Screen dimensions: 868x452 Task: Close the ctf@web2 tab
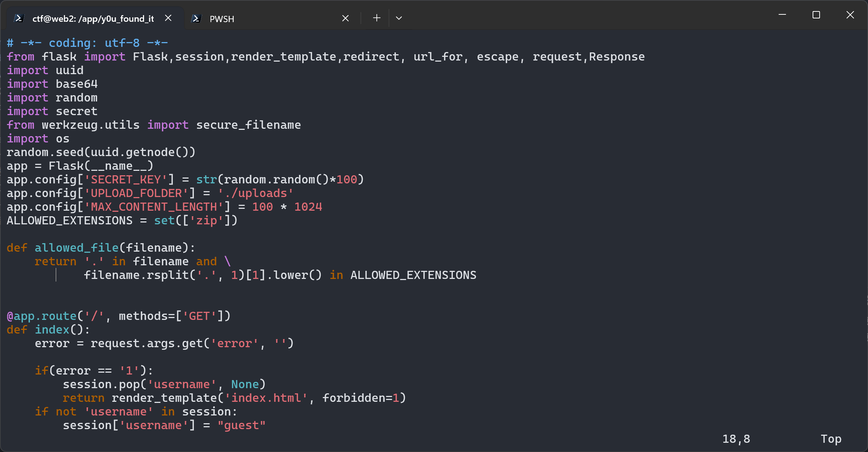168,18
